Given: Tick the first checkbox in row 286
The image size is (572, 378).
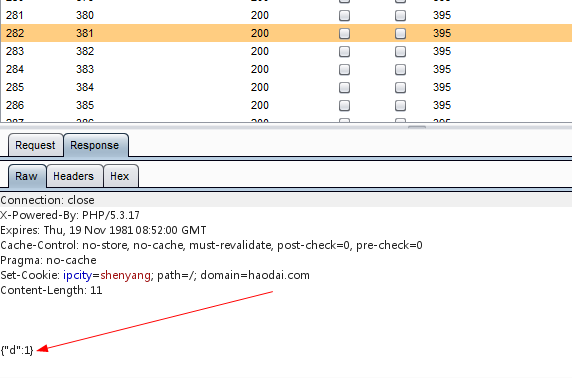Looking at the screenshot, I should [x=344, y=105].
